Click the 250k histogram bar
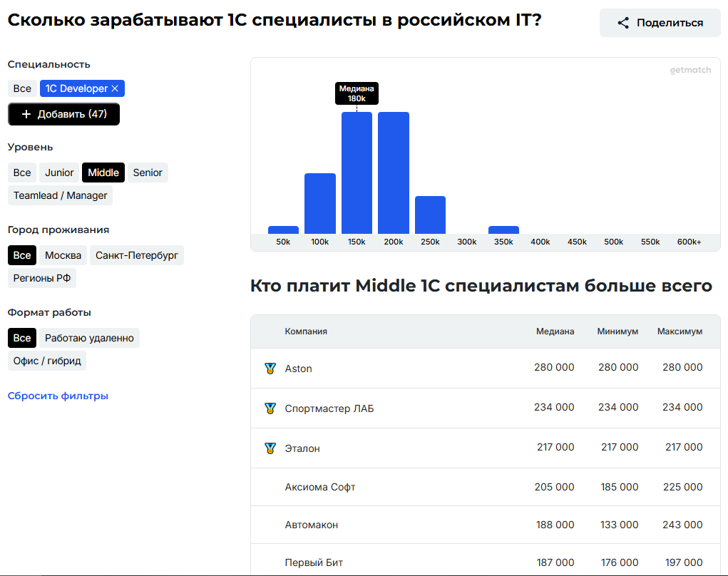 [430, 215]
